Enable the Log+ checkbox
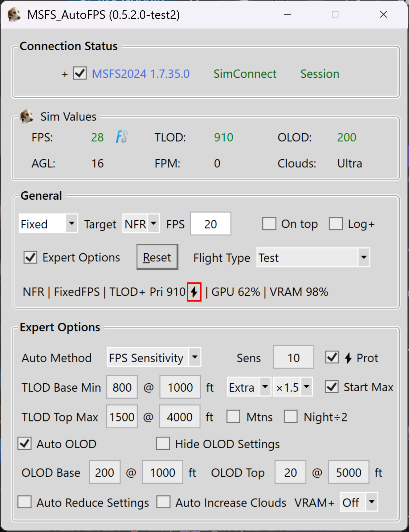Viewport: 409px width, 532px height. (336, 224)
